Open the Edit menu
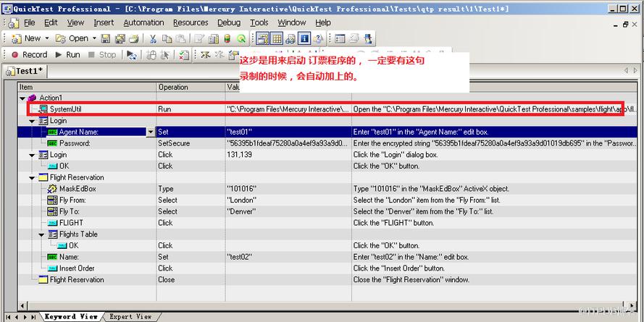Image resolution: width=644 pixels, height=322 pixels. point(51,22)
